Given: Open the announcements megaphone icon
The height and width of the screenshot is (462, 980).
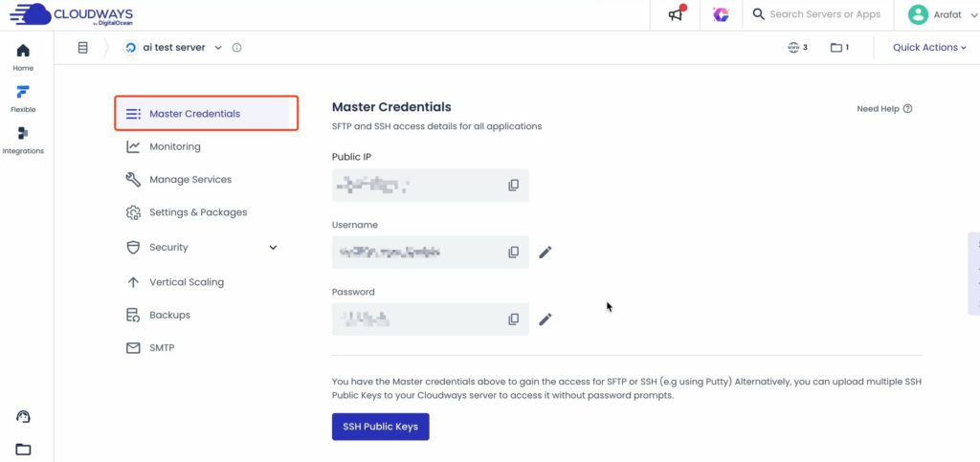Looking at the screenshot, I should click(677, 14).
